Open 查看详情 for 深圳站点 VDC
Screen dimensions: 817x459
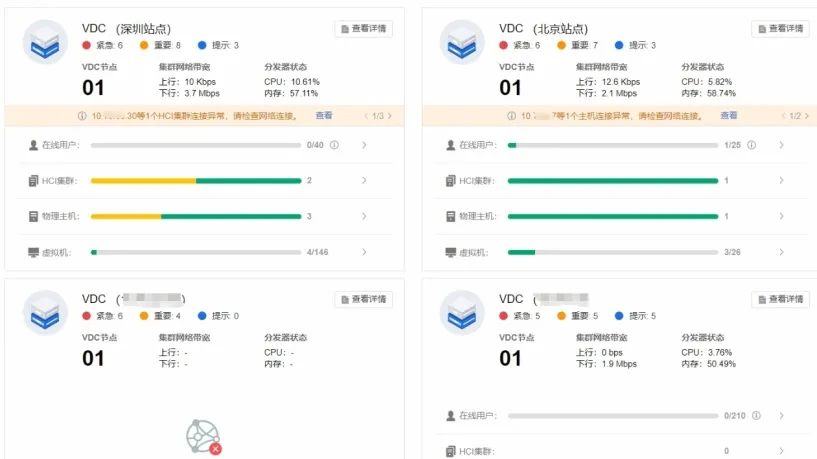tap(363, 29)
